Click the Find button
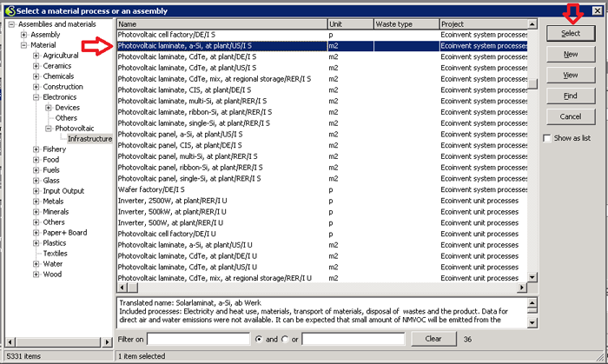608x364 pixels. (x=570, y=96)
